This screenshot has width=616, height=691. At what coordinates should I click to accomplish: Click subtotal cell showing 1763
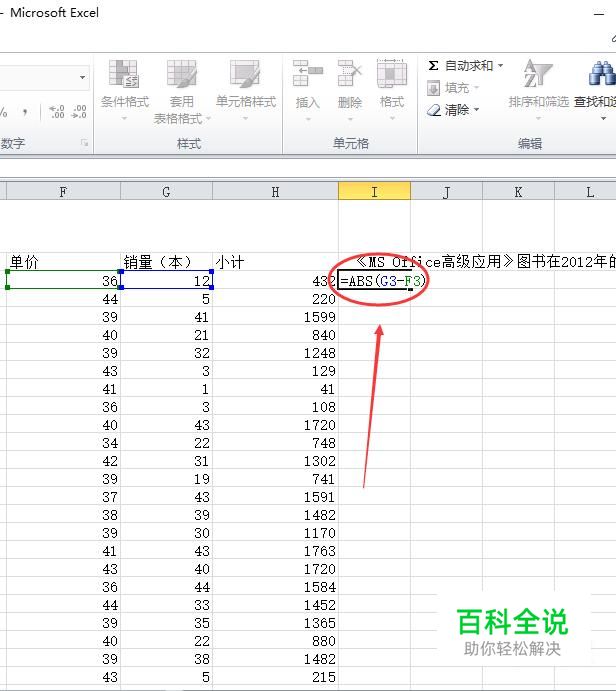tap(275, 551)
